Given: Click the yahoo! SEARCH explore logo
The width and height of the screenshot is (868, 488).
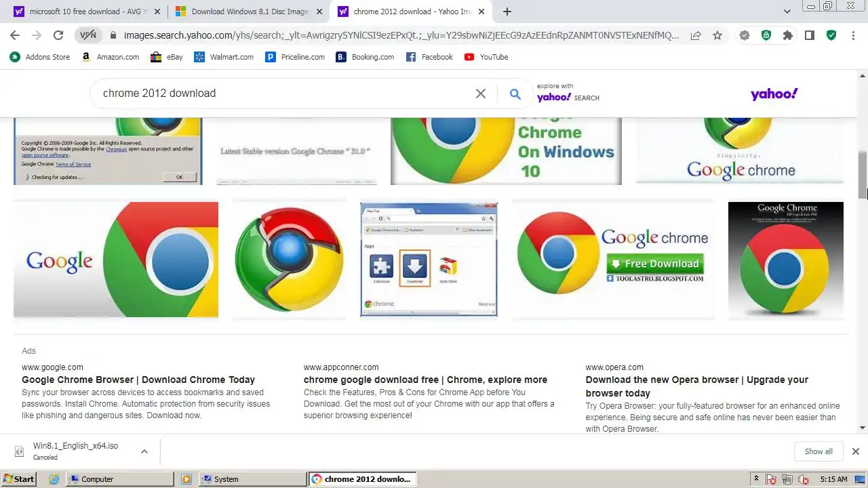Looking at the screenshot, I should (x=568, y=97).
